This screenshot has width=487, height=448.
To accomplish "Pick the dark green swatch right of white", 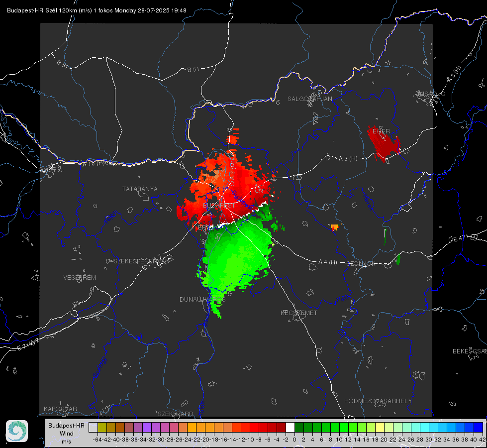I will 299,427.
